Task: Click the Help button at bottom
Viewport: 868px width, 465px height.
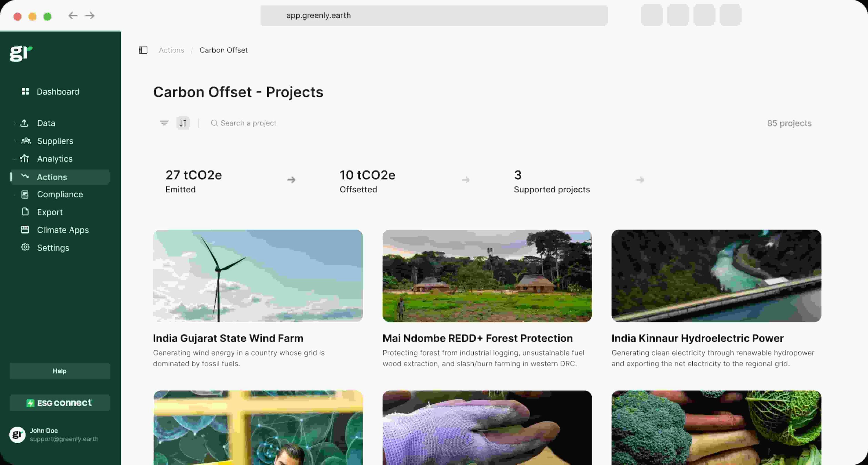Action: coord(59,371)
